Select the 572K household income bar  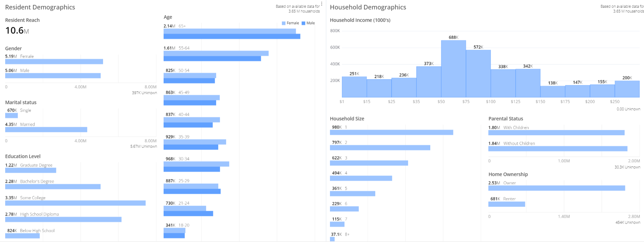tap(478, 74)
